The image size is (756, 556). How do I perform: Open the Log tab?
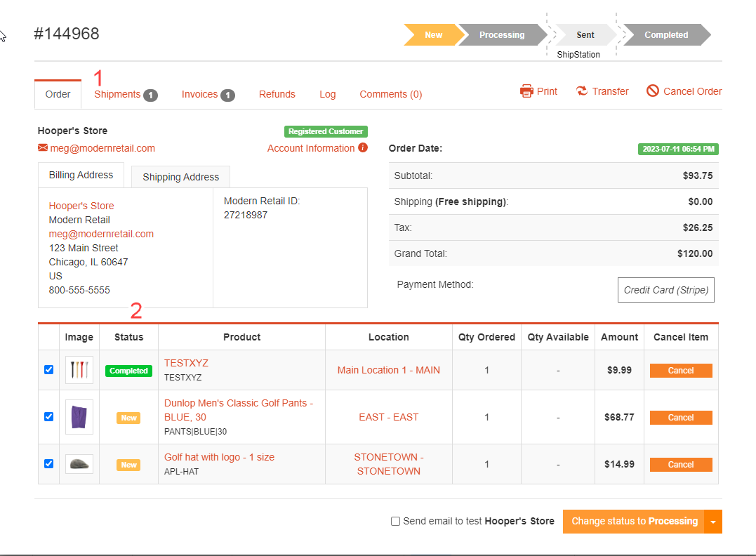click(x=327, y=95)
